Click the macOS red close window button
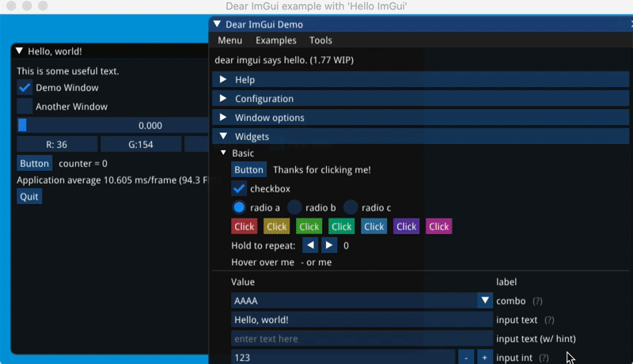The width and height of the screenshot is (633, 364). tap(11, 6)
